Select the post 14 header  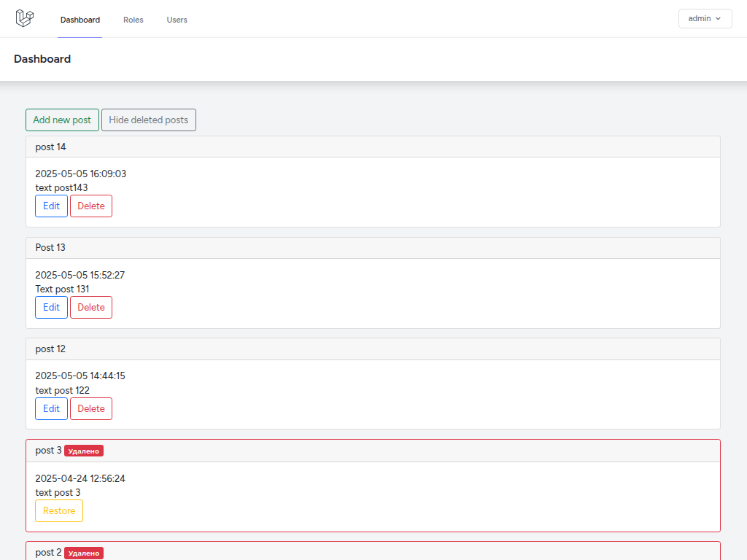click(x=50, y=147)
